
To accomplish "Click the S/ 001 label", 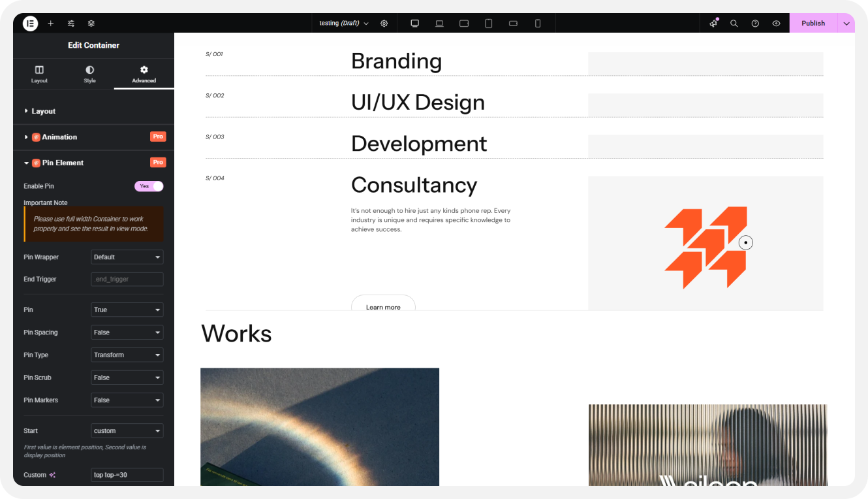I will (214, 54).
